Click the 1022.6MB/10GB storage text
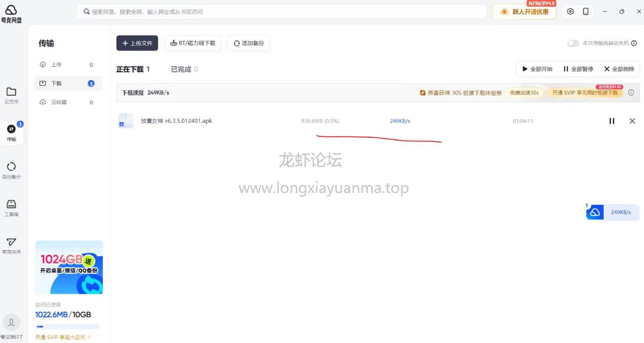Image resolution: width=644 pixels, height=343 pixels. [63, 315]
